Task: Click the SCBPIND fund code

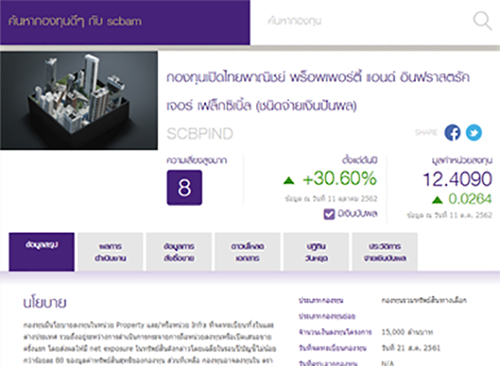Action: click(x=200, y=134)
